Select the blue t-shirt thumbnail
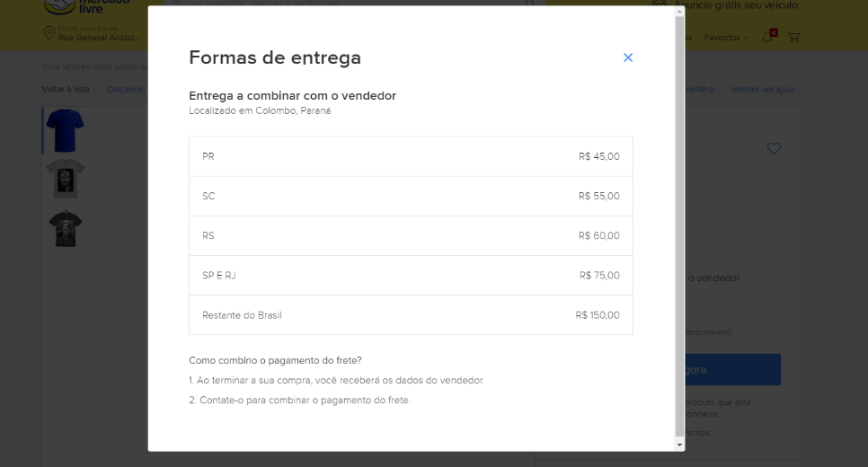 click(66, 130)
